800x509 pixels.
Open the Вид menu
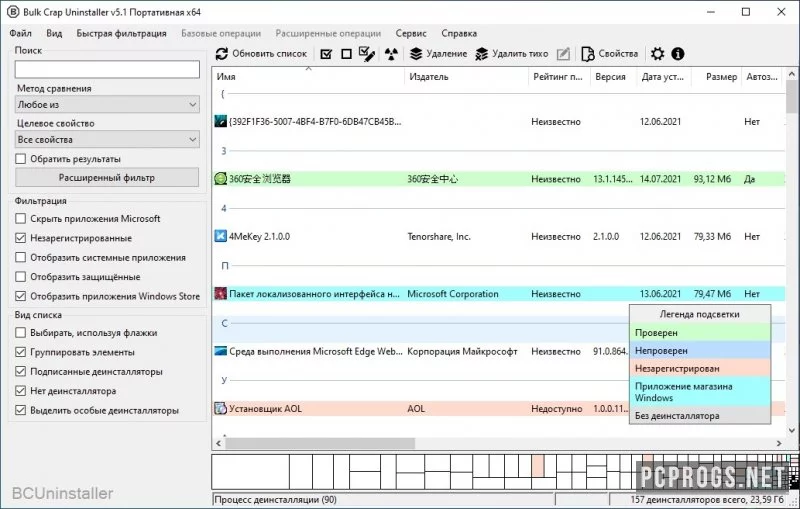point(54,33)
